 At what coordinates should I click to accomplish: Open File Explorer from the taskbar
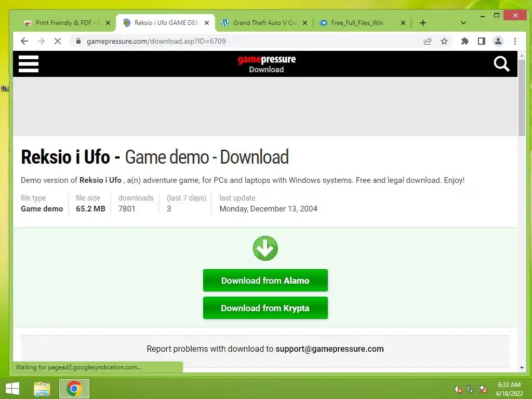tap(42, 389)
